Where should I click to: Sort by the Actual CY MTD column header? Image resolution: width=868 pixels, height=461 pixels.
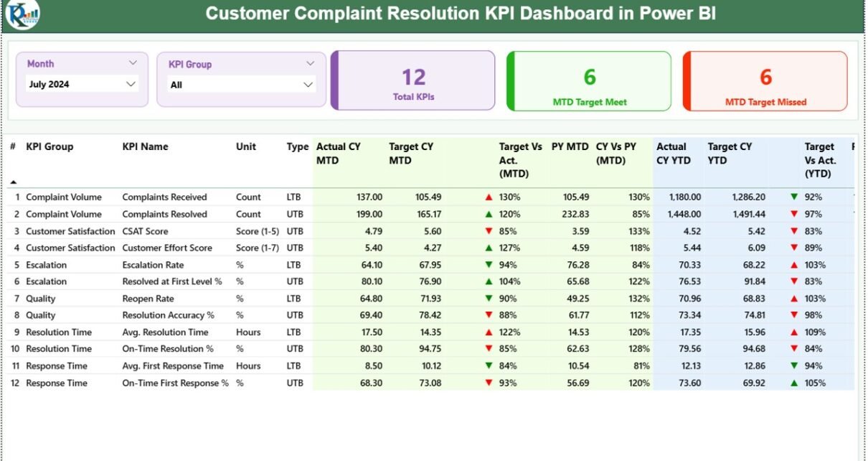[338, 153]
